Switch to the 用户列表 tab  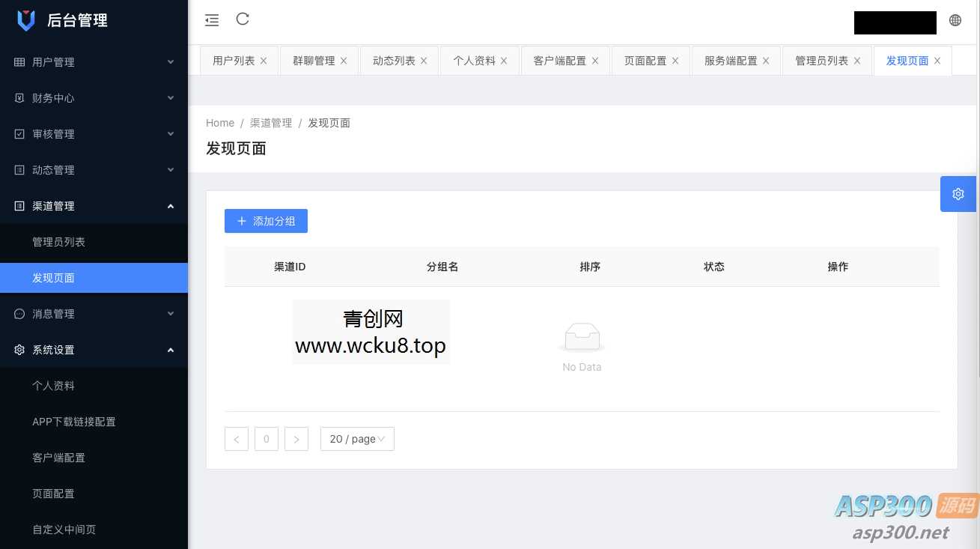click(x=233, y=61)
